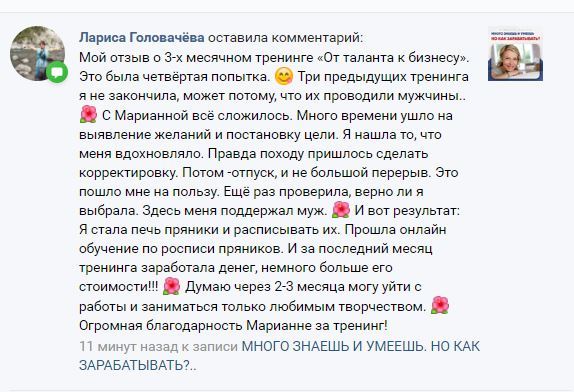Click the 'к записи' text
The width and height of the screenshot is (574, 392).
(x=208, y=346)
